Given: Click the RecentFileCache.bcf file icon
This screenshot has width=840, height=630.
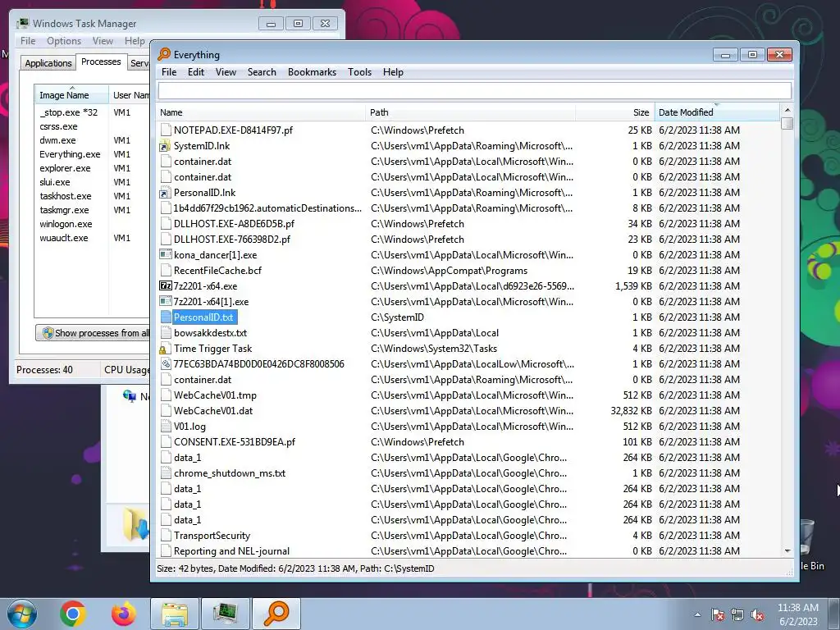Looking at the screenshot, I should 166,271.
